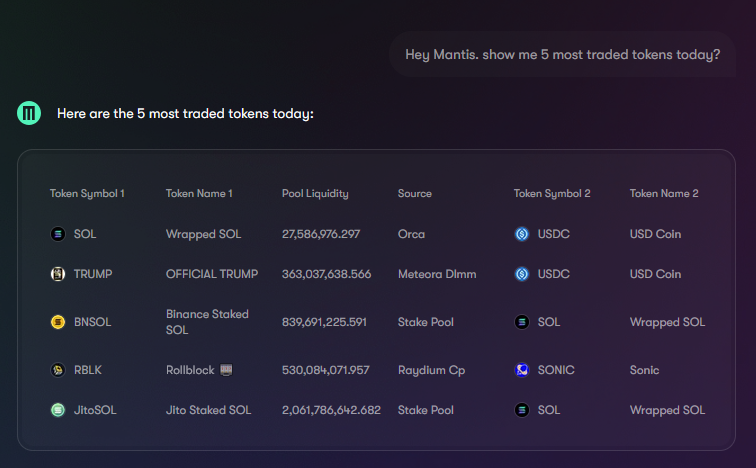Click the RBLK token icon

pos(58,370)
